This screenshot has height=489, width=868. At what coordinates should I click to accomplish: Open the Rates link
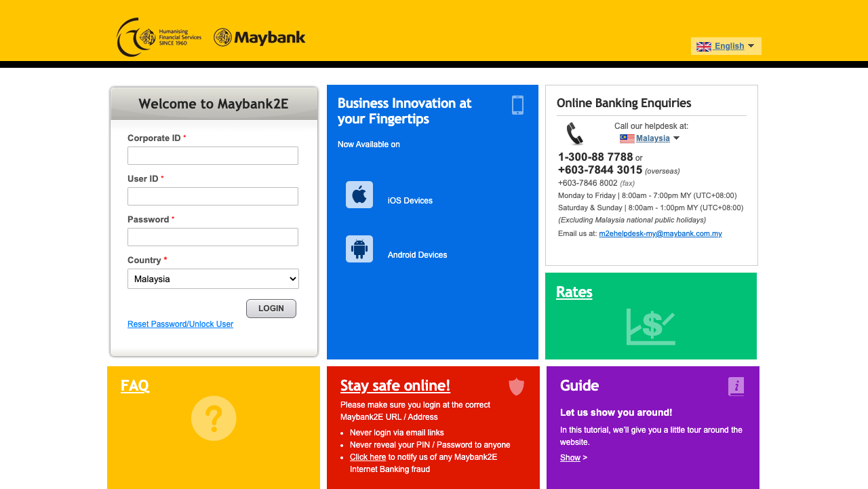pyautogui.click(x=574, y=292)
